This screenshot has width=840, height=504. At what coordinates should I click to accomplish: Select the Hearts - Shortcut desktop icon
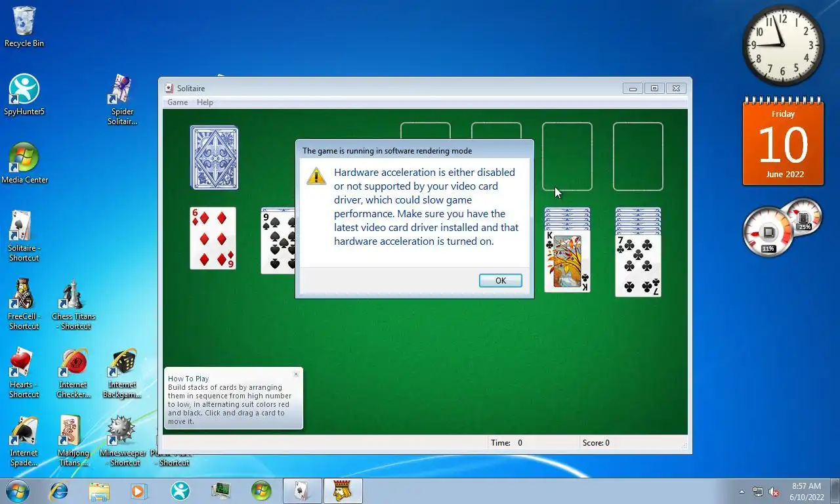click(24, 373)
